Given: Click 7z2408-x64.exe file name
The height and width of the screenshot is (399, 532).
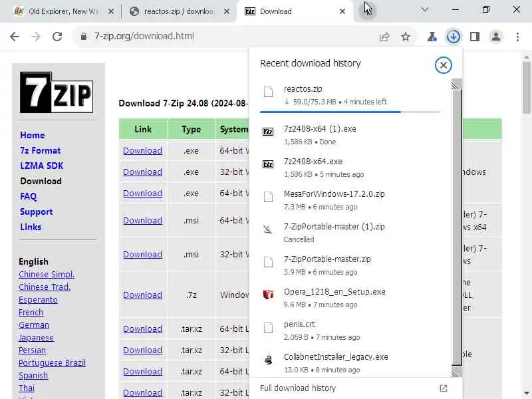Looking at the screenshot, I should 313,162.
